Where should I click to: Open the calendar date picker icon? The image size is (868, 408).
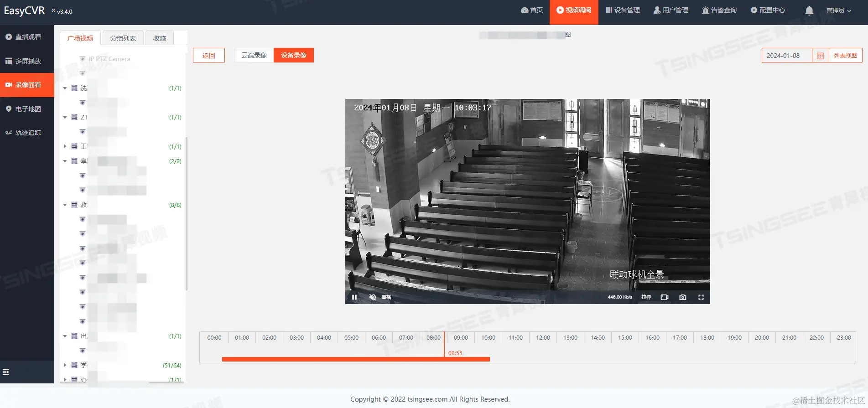[821, 55]
